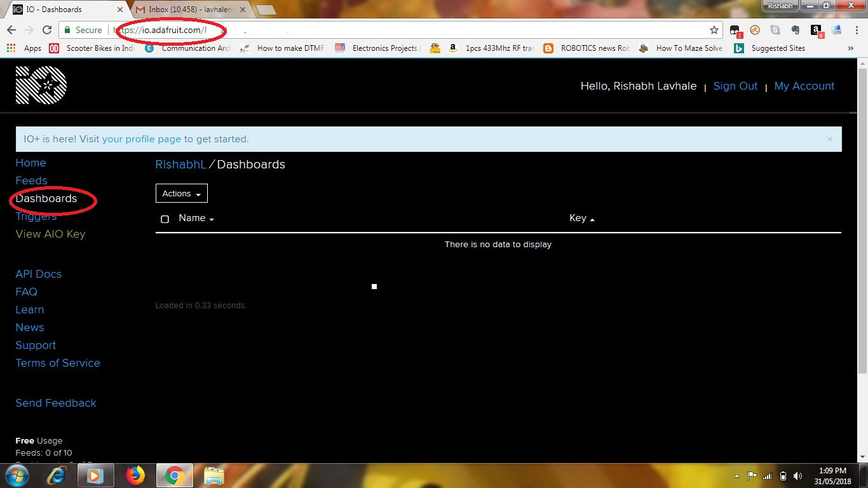Go back using the browser back arrow
The height and width of the screenshot is (488, 868).
pos(11,30)
